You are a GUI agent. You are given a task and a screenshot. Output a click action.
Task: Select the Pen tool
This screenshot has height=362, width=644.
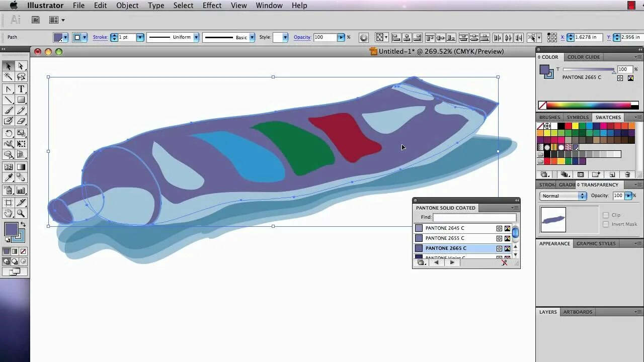point(9,89)
